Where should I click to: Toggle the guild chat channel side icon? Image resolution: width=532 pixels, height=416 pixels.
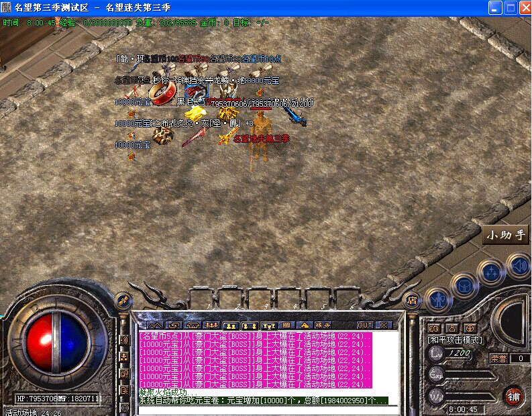tap(124, 374)
